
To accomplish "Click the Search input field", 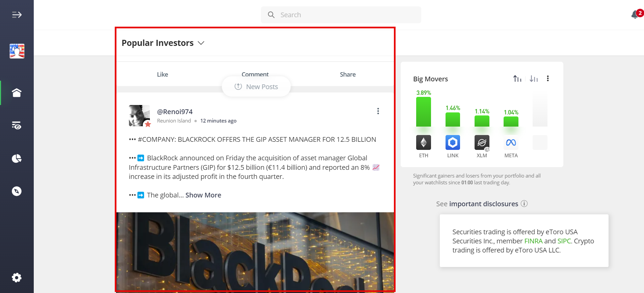I will click(341, 15).
